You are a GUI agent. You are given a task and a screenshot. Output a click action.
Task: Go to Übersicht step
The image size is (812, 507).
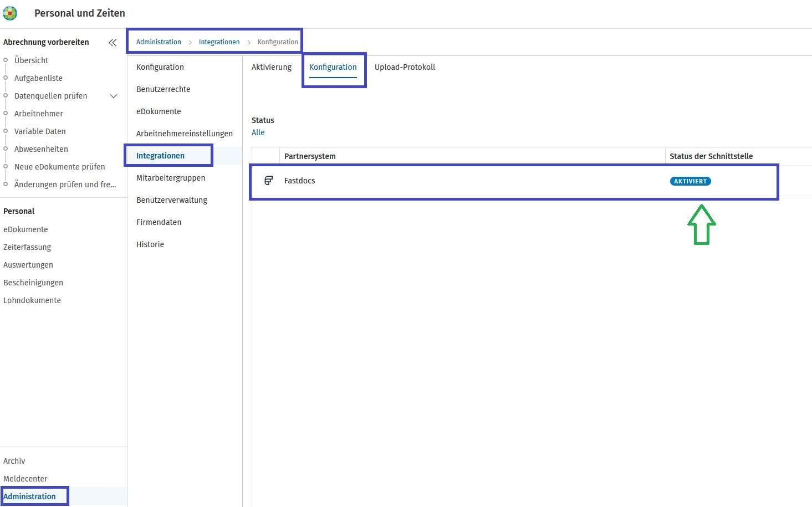[31, 60]
